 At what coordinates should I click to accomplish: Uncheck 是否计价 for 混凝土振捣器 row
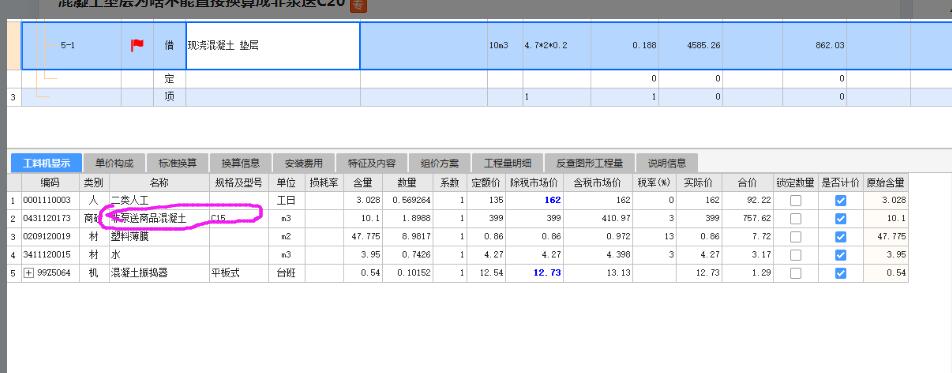(840, 273)
